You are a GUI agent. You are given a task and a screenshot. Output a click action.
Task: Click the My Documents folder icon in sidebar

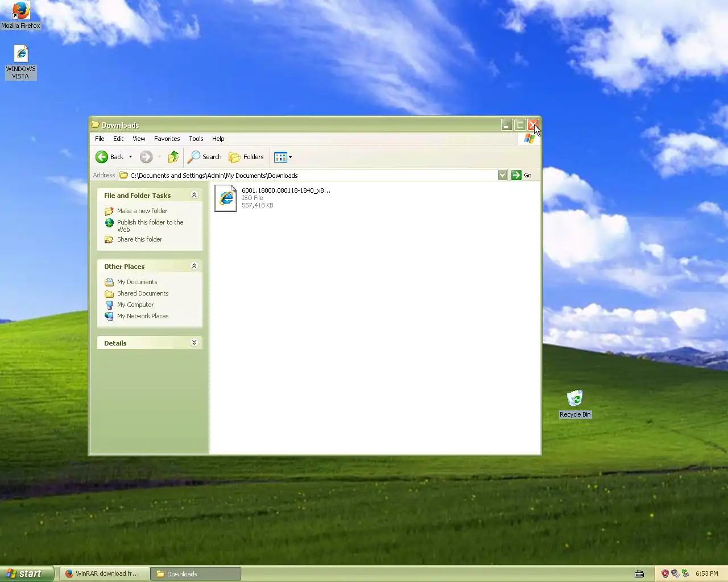point(109,282)
